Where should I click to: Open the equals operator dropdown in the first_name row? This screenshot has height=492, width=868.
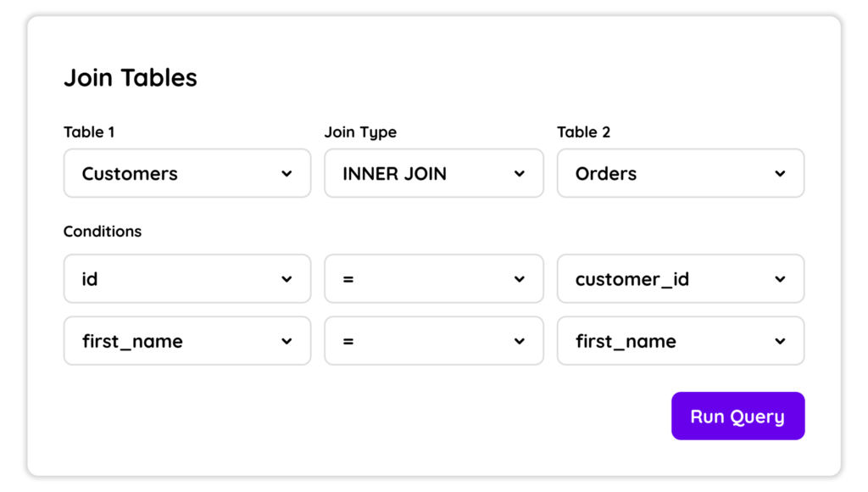(x=434, y=341)
